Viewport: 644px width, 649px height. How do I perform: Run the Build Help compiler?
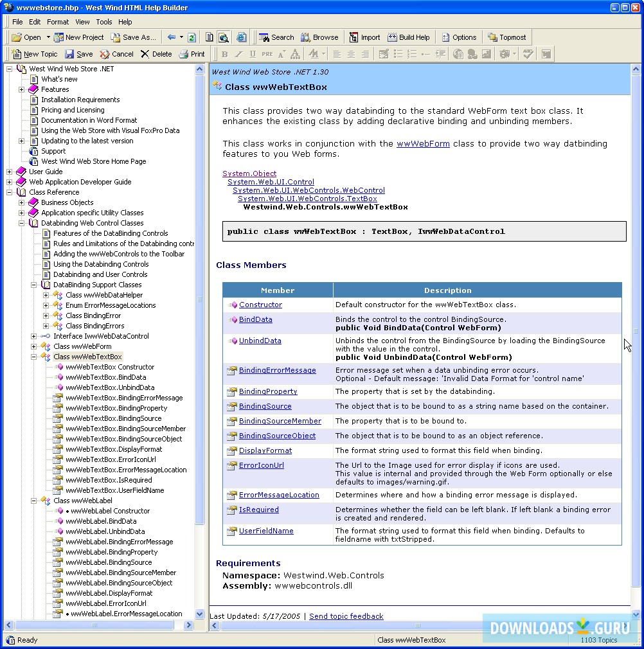pyautogui.click(x=409, y=37)
